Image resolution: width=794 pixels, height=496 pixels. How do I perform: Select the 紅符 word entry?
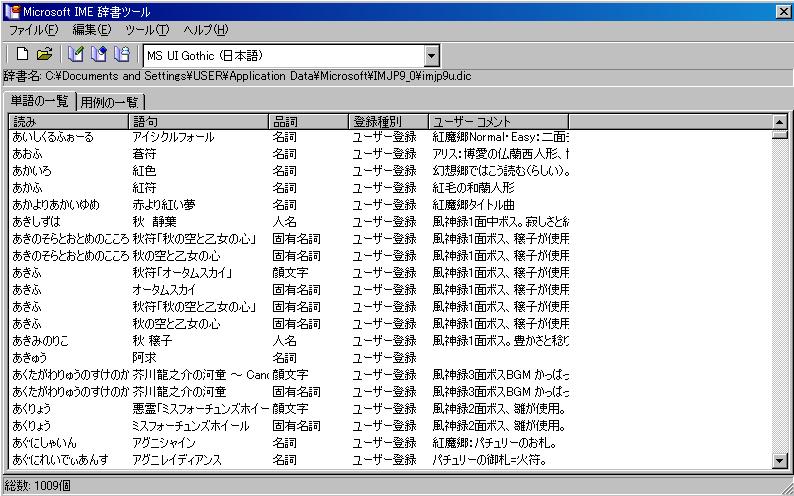tap(144, 188)
